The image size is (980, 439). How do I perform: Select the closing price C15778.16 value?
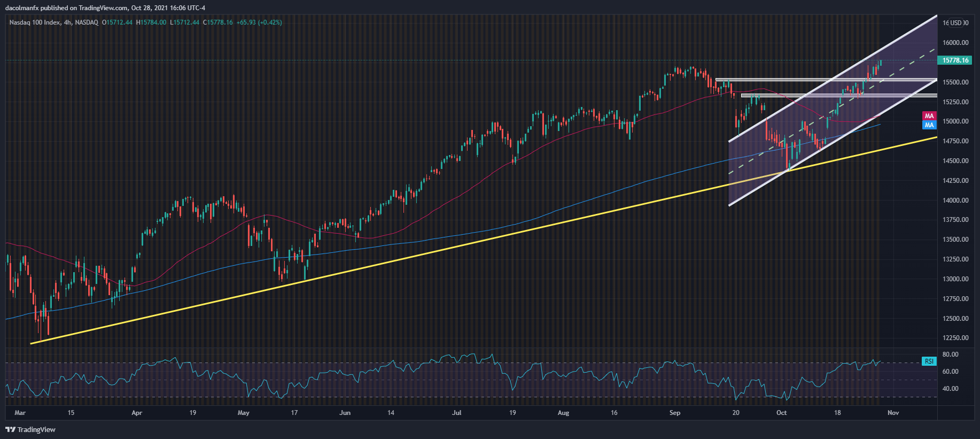coord(217,22)
